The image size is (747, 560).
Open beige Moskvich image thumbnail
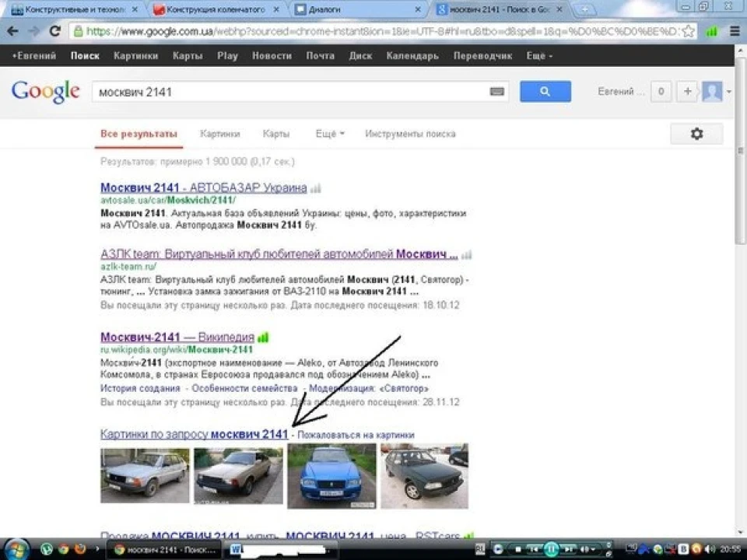tap(238, 475)
